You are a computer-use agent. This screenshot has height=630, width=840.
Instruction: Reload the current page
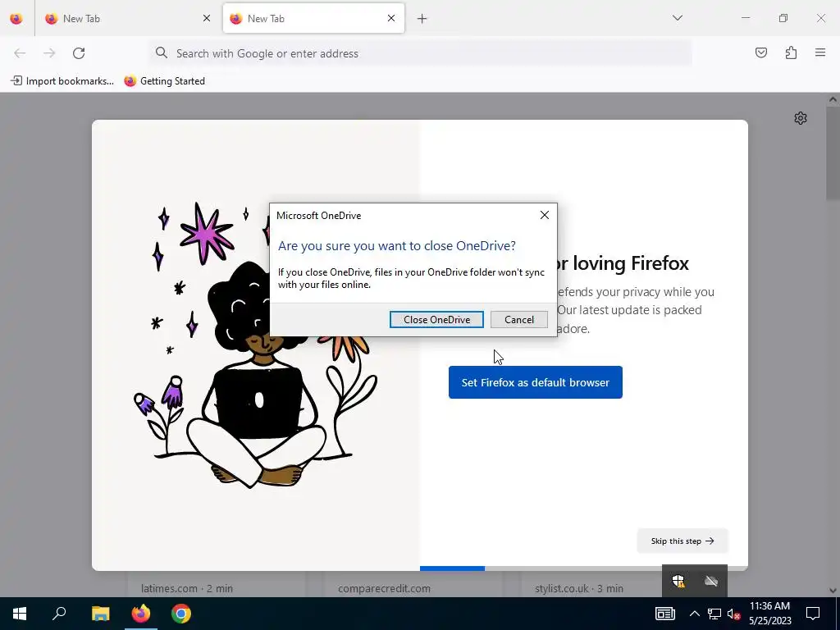79,53
